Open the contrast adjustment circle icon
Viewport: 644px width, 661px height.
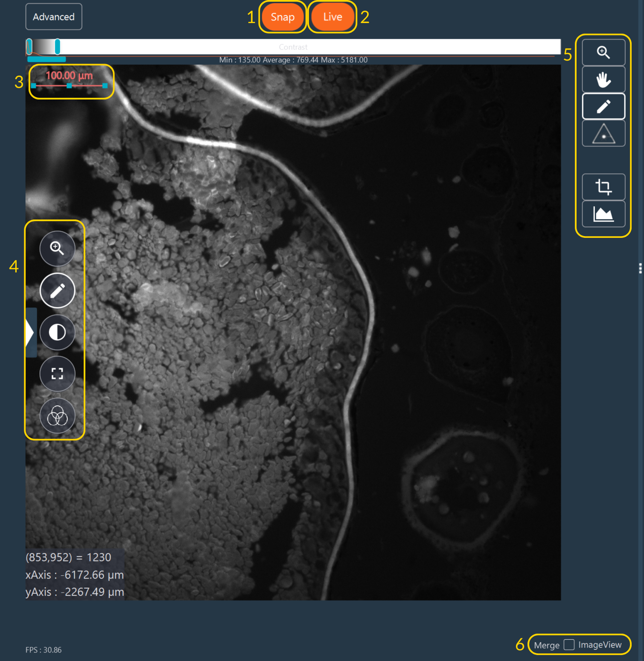(x=57, y=332)
